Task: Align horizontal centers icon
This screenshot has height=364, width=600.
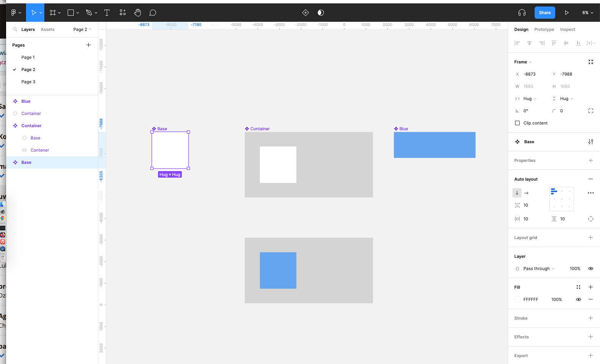Action: (530, 43)
